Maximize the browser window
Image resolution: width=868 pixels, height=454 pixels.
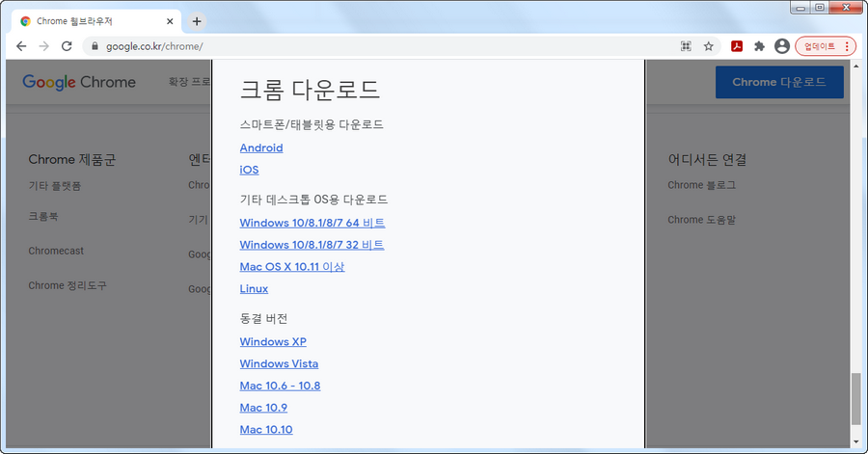point(820,8)
